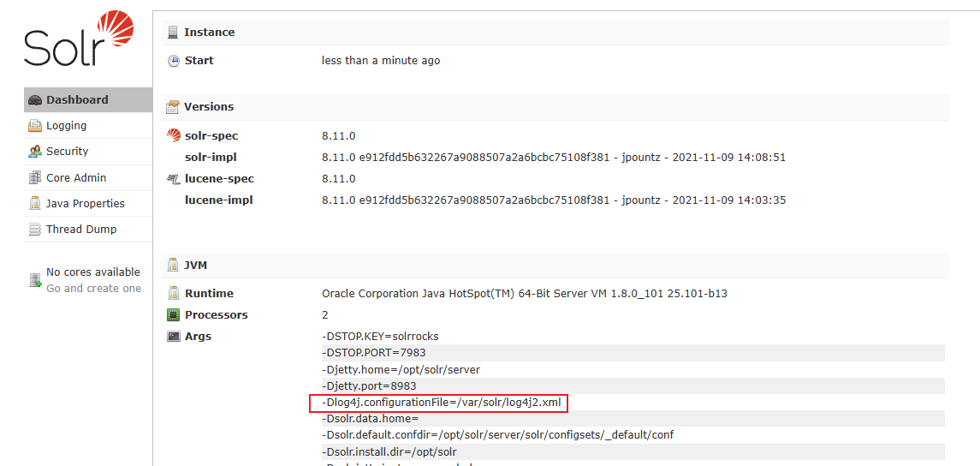
Task: Click the JVM section header
Action: coord(195,266)
